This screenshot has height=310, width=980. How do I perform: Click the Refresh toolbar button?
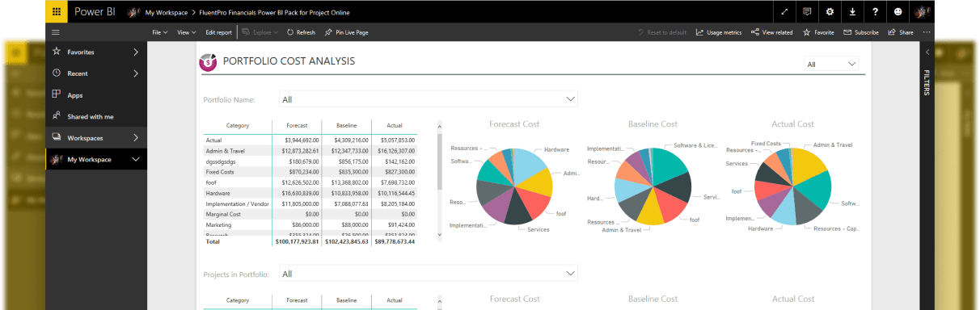click(x=301, y=32)
